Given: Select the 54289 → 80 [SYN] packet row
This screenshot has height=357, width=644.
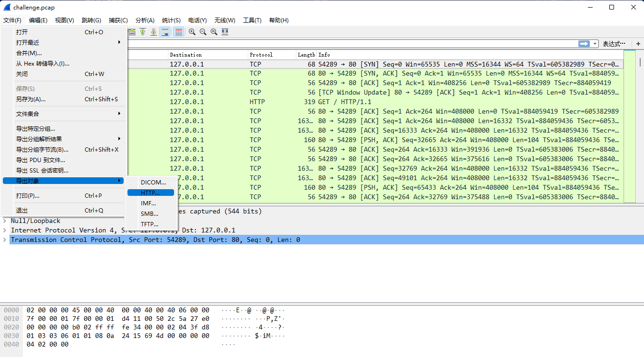Looking at the screenshot, I should click(x=375, y=64).
